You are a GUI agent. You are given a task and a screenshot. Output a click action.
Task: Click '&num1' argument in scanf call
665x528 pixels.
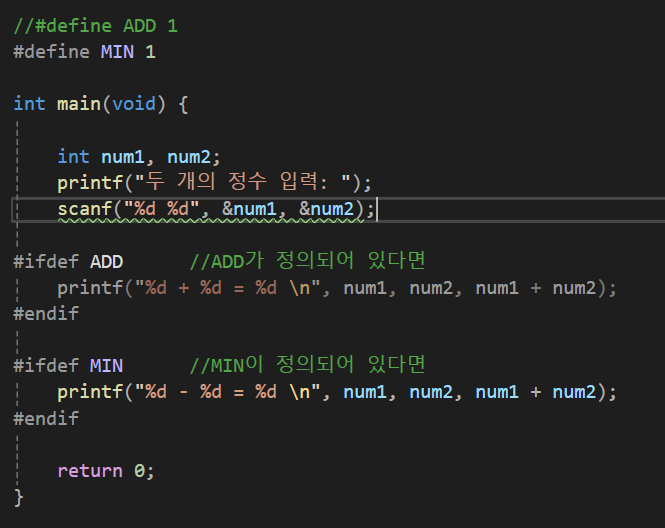pyautogui.click(x=249, y=209)
